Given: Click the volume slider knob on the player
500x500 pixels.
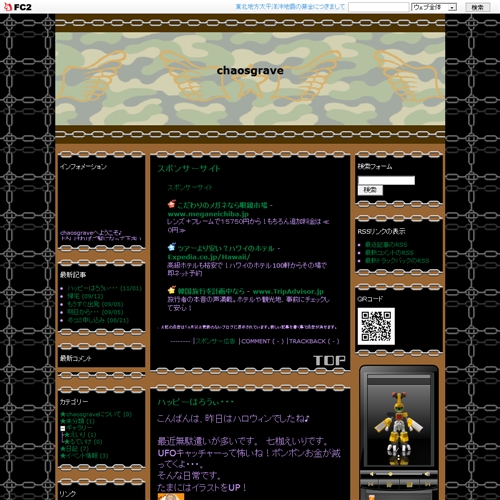Looking at the screenshot, I should point(390,474).
